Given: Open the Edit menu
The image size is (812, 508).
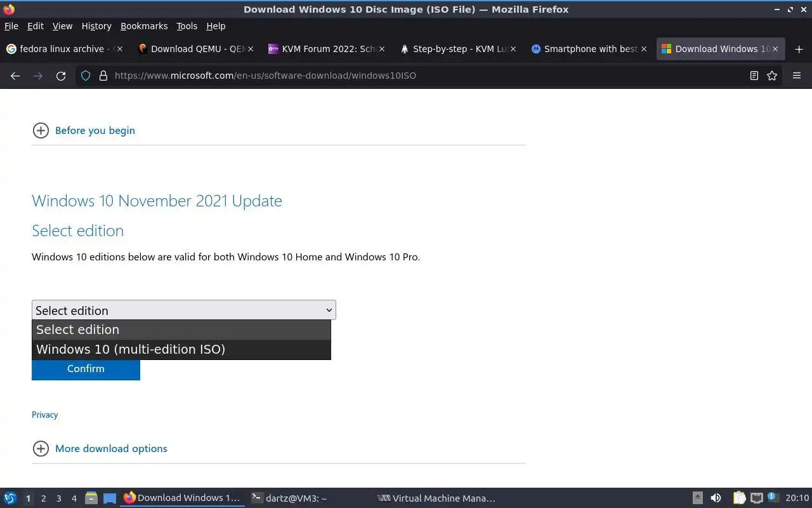Looking at the screenshot, I should coord(36,26).
